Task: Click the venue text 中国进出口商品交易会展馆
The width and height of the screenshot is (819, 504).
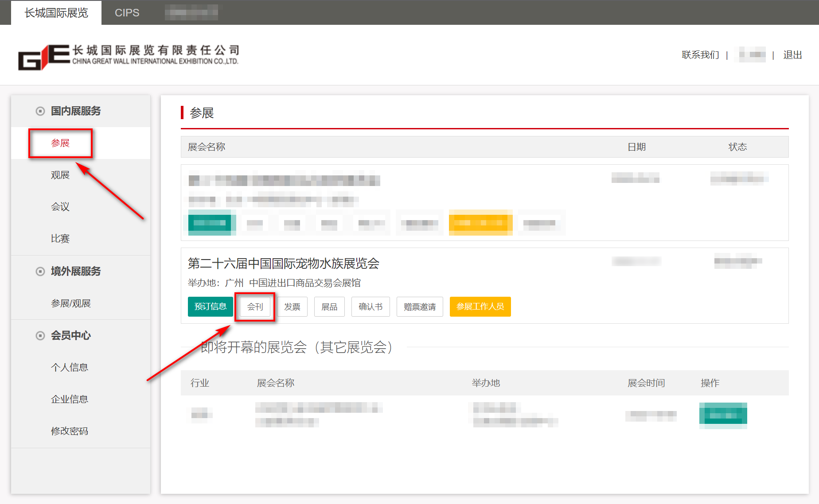Action: pyautogui.click(x=305, y=283)
